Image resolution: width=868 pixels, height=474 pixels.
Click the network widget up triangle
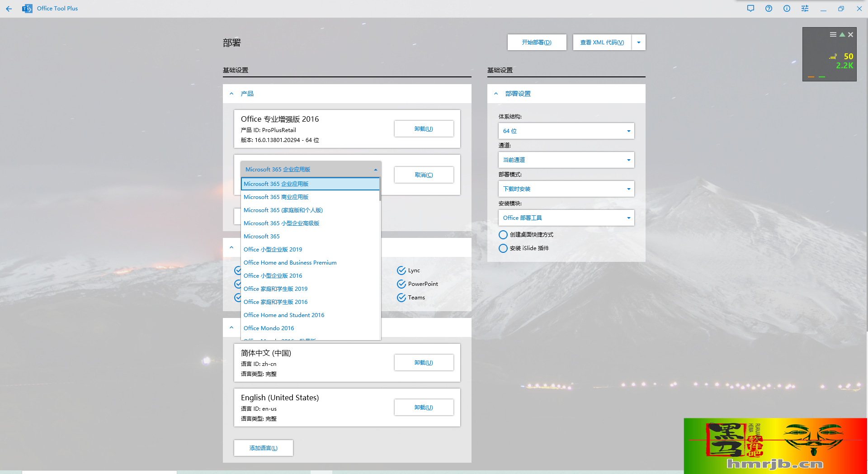(842, 34)
